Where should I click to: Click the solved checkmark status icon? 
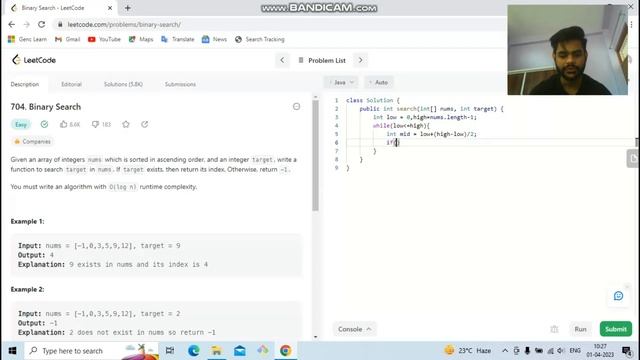pos(44,124)
